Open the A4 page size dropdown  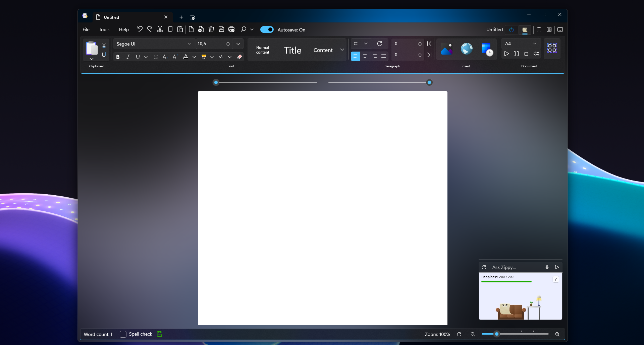535,44
